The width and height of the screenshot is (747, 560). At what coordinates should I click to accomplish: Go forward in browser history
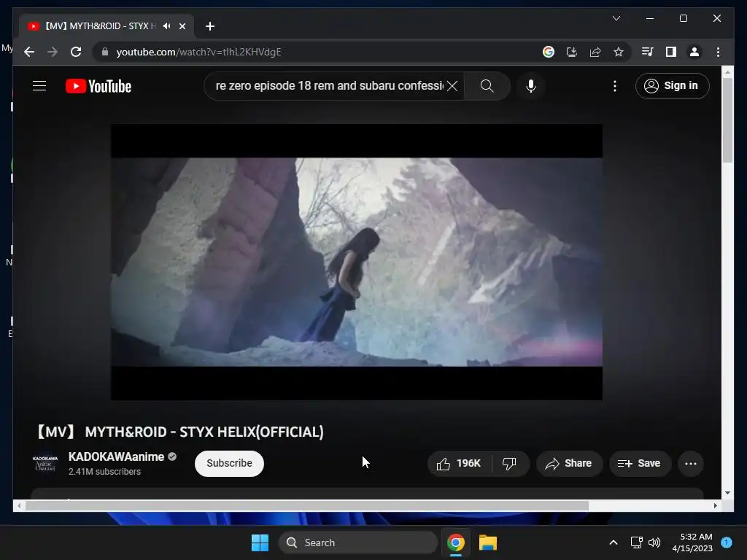point(53,52)
